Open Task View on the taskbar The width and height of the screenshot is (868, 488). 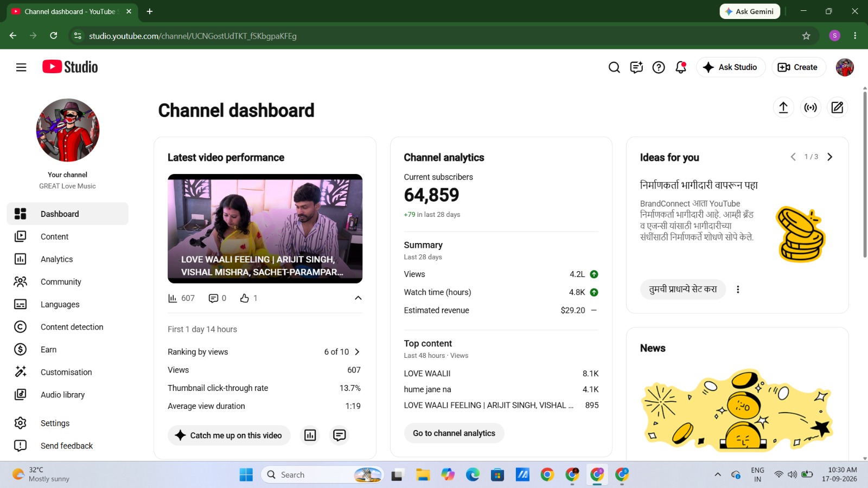398,475
